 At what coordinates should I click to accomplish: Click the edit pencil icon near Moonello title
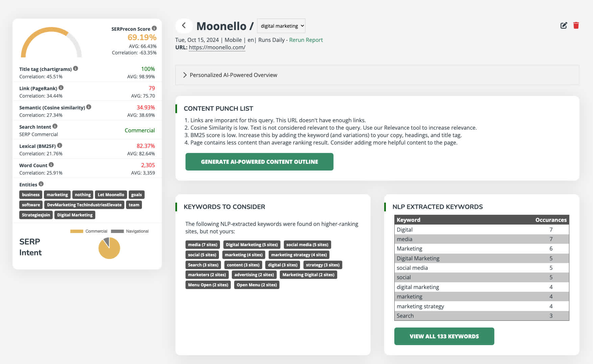coord(564,25)
